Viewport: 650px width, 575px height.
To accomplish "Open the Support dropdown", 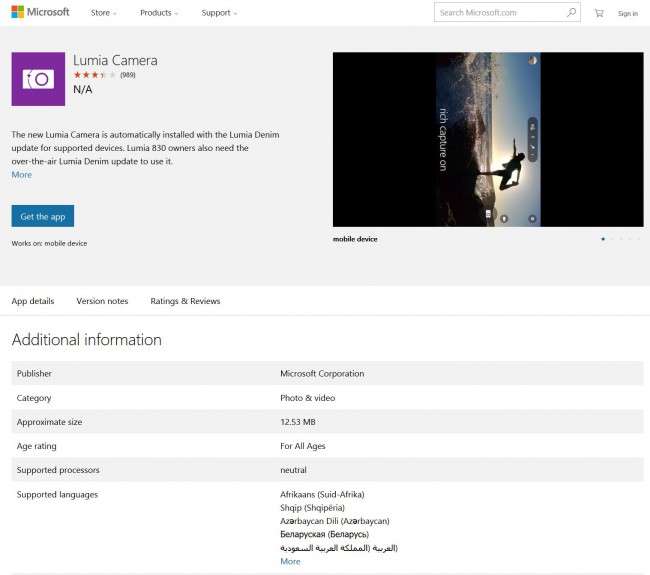I will 219,13.
